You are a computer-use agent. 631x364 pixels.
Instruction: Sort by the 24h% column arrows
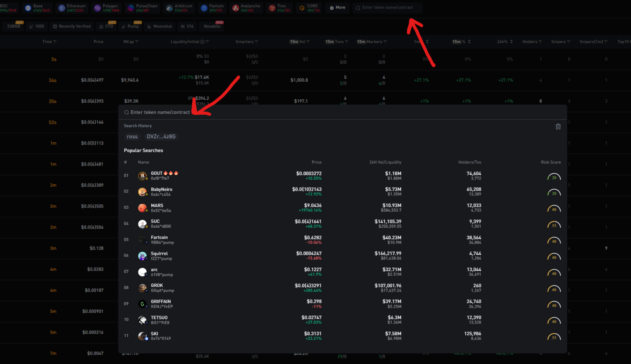coord(511,42)
